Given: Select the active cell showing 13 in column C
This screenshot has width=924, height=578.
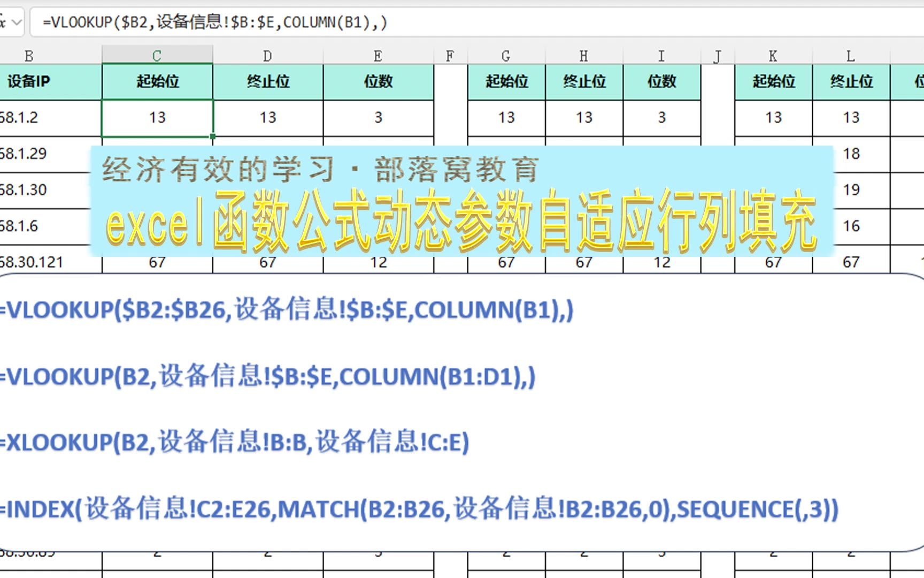Looking at the screenshot, I should click(157, 118).
